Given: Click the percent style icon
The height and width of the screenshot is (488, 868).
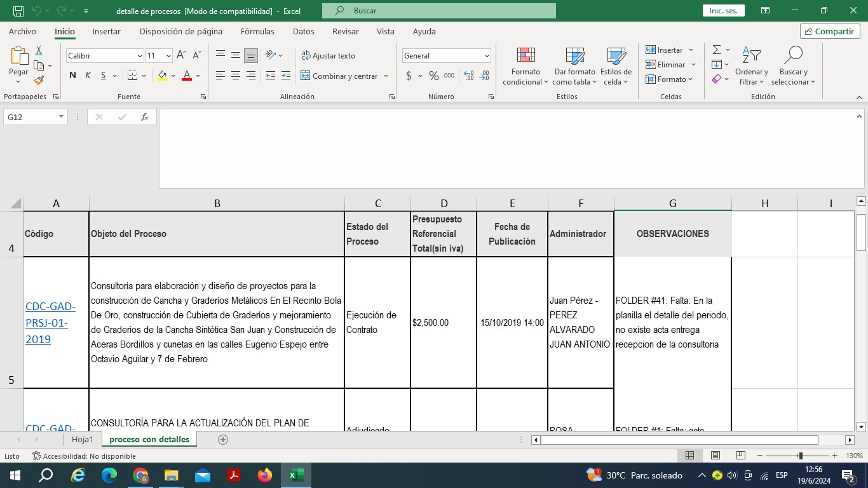Looking at the screenshot, I should click(433, 76).
